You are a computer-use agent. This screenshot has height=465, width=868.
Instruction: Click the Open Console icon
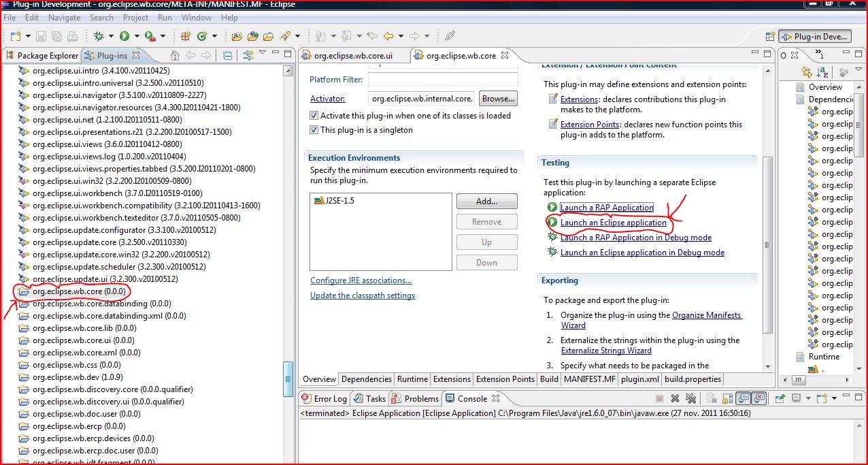(x=821, y=398)
